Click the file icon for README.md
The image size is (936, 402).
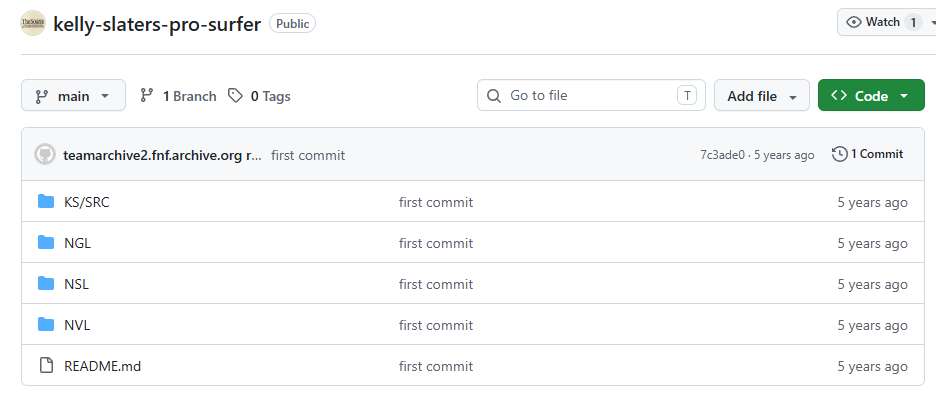tap(46, 365)
